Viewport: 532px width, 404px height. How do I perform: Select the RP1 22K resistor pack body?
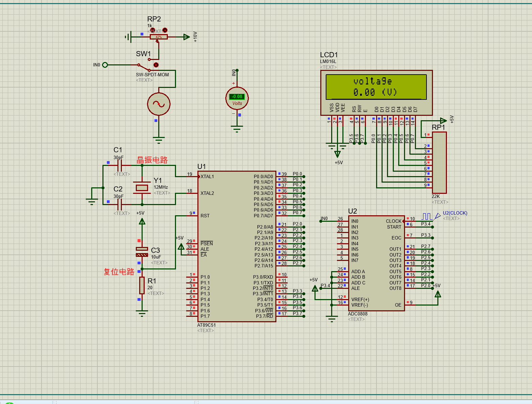pos(439,162)
